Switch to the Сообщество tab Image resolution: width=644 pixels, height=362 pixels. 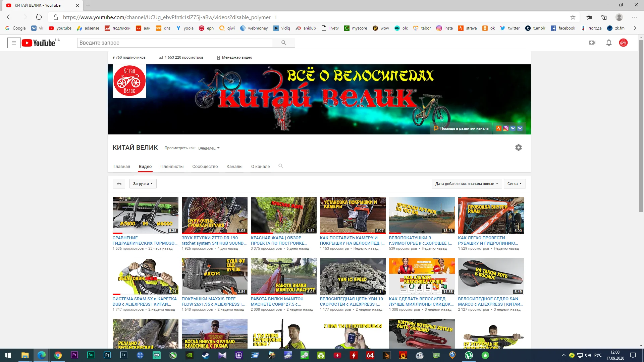(205, 167)
